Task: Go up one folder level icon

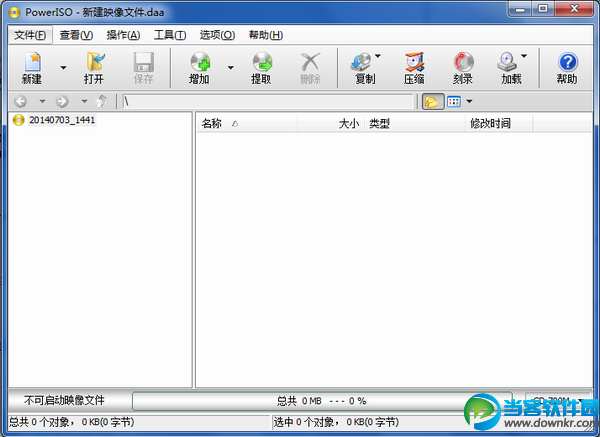Action: point(102,101)
